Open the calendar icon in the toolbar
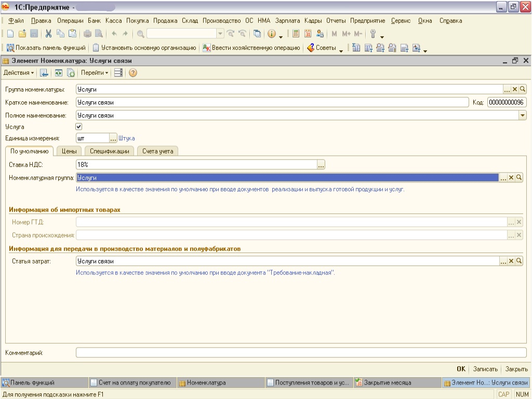 pos(308,34)
